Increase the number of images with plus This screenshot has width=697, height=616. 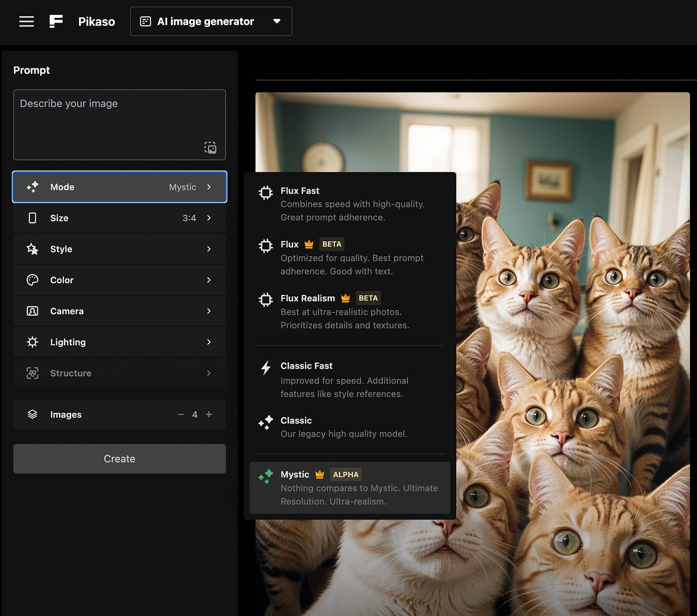pos(209,414)
